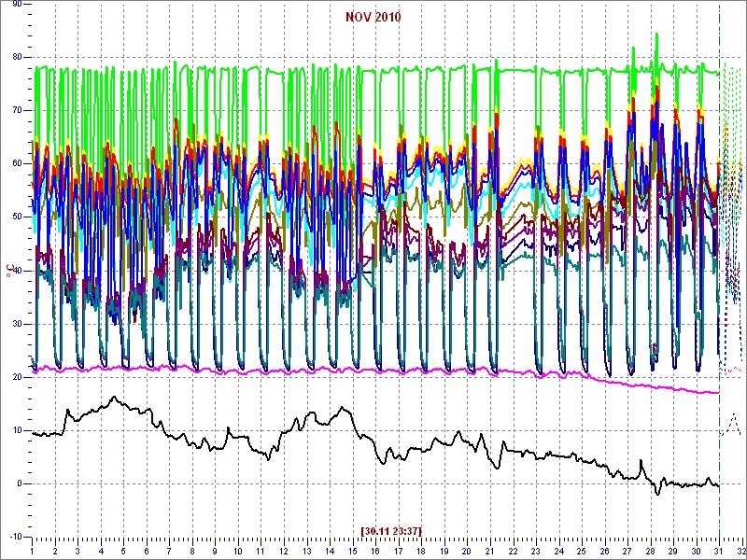Pick x-axis day label 19
The width and height of the screenshot is (747, 560).
point(444,551)
